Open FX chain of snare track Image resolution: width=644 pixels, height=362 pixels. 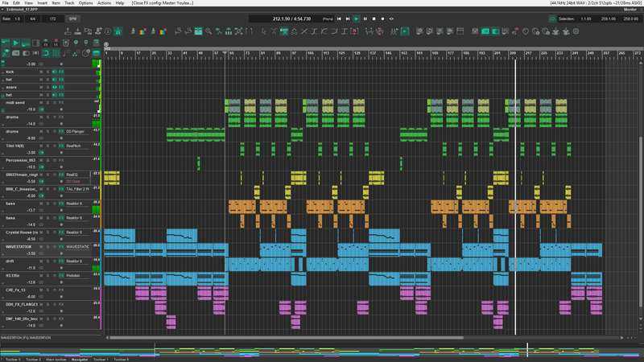(61, 87)
